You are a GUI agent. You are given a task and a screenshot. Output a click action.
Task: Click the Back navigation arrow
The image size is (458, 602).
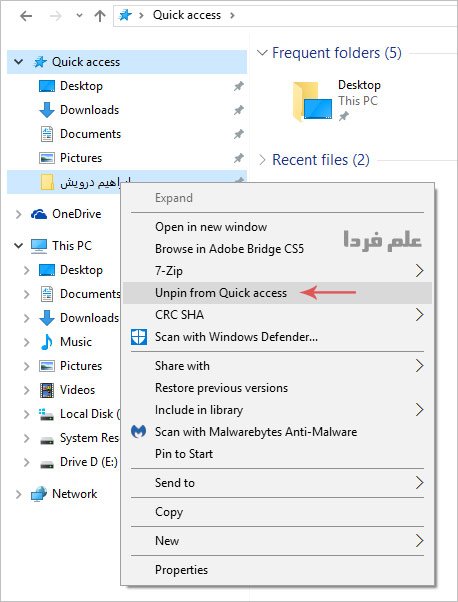click(26, 16)
